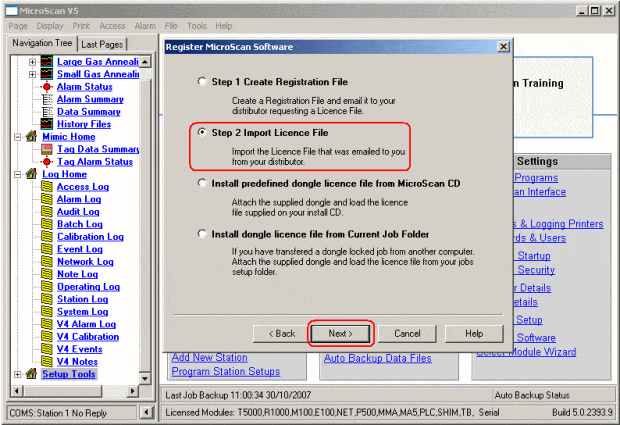Click the Tag Data Summary icon
620x425 pixels.
pyautogui.click(x=47, y=149)
